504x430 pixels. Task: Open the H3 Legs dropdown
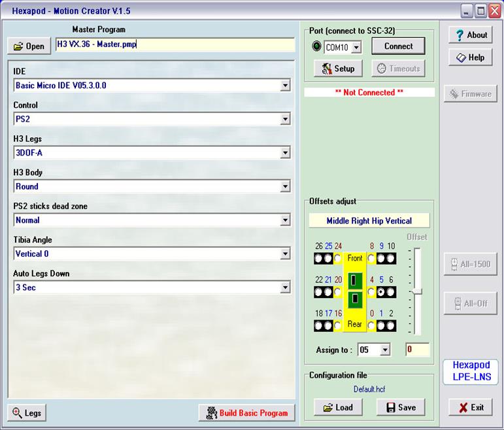click(x=285, y=153)
